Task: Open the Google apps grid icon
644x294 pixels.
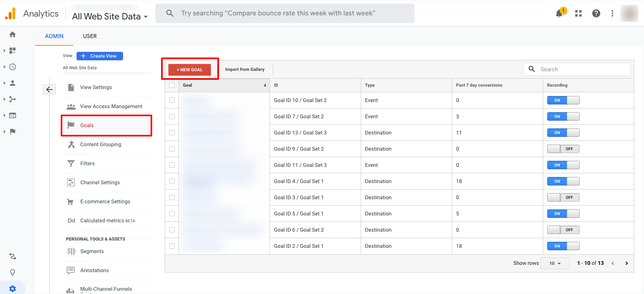Action: (x=578, y=13)
